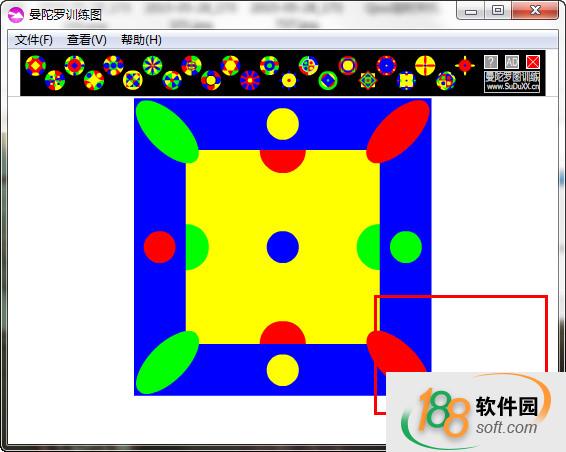The width and height of the screenshot is (566, 452).
Task: Click the gray question mark help icon
Action: [491, 62]
